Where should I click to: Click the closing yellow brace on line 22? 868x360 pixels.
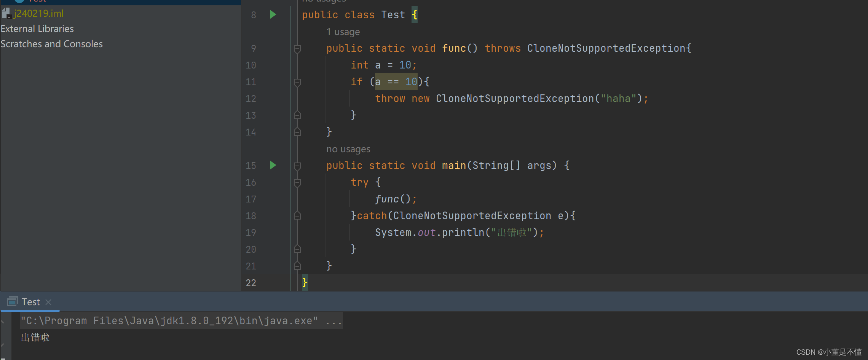(305, 282)
